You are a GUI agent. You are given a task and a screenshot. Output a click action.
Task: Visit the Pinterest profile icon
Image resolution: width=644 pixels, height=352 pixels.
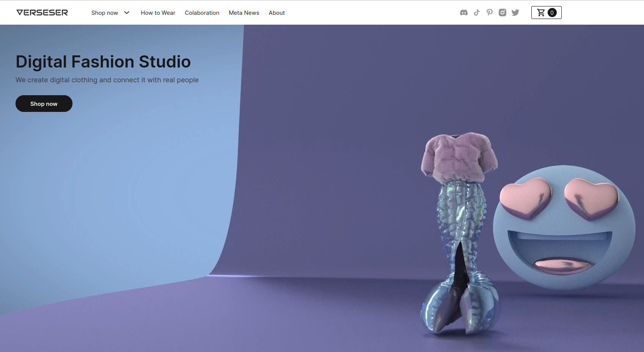[490, 13]
